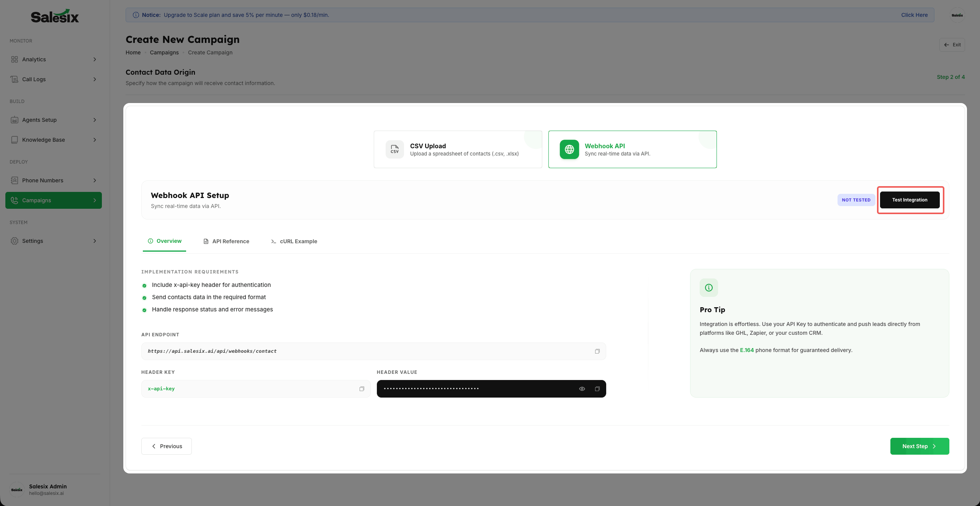Select the CSV Upload option card
The width and height of the screenshot is (980, 506).
[x=458, y=149]
